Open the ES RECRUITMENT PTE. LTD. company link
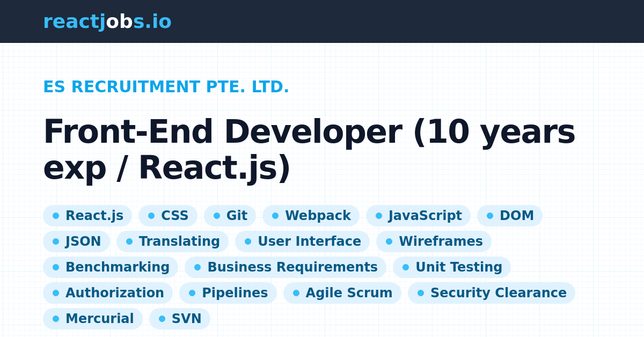 [x=166, y=87]
